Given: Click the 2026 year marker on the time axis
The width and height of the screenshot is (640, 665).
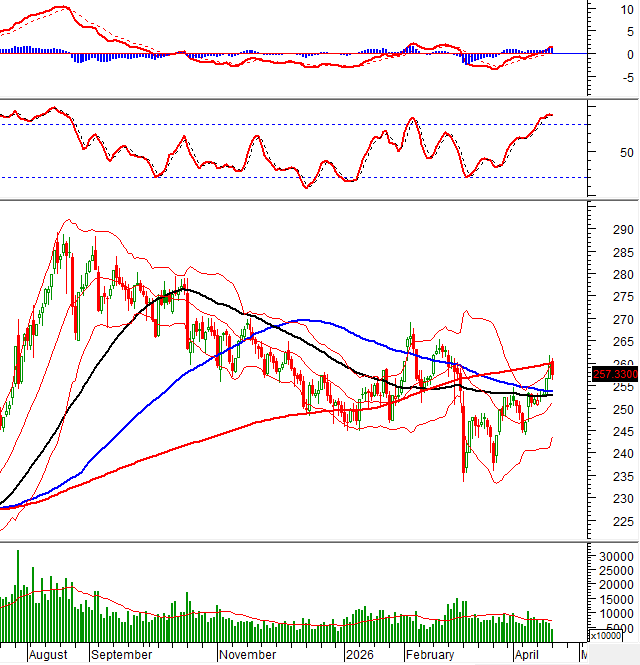Looking at the screenshot, I should 357,655.
